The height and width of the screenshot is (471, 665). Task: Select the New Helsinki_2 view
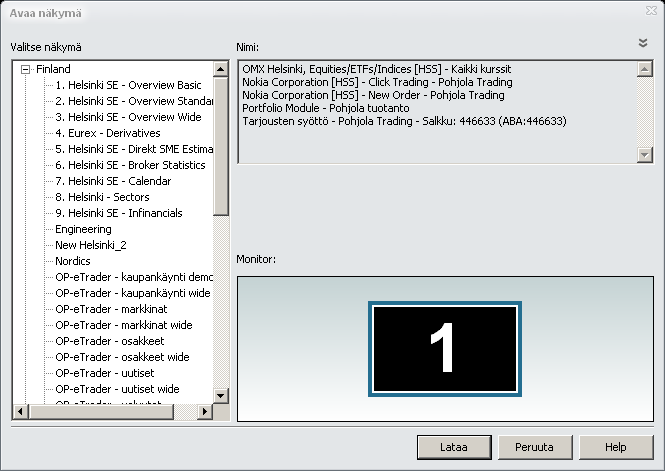point(91,245)
